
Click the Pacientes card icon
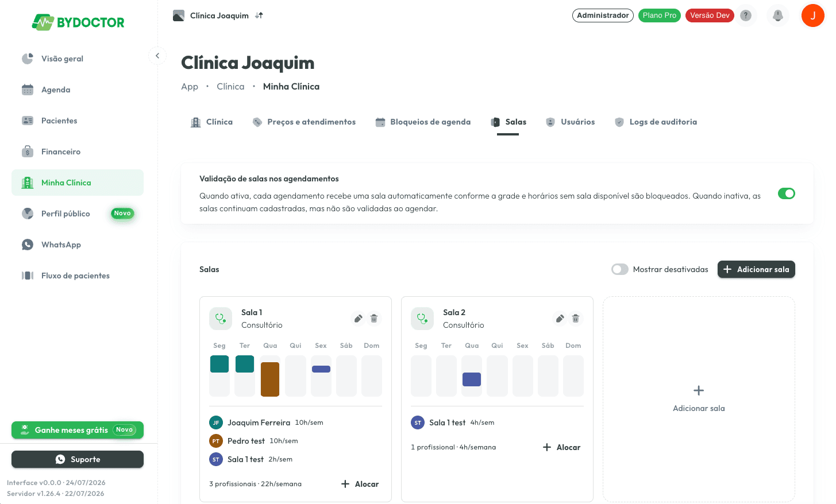[x=28, y=121]
